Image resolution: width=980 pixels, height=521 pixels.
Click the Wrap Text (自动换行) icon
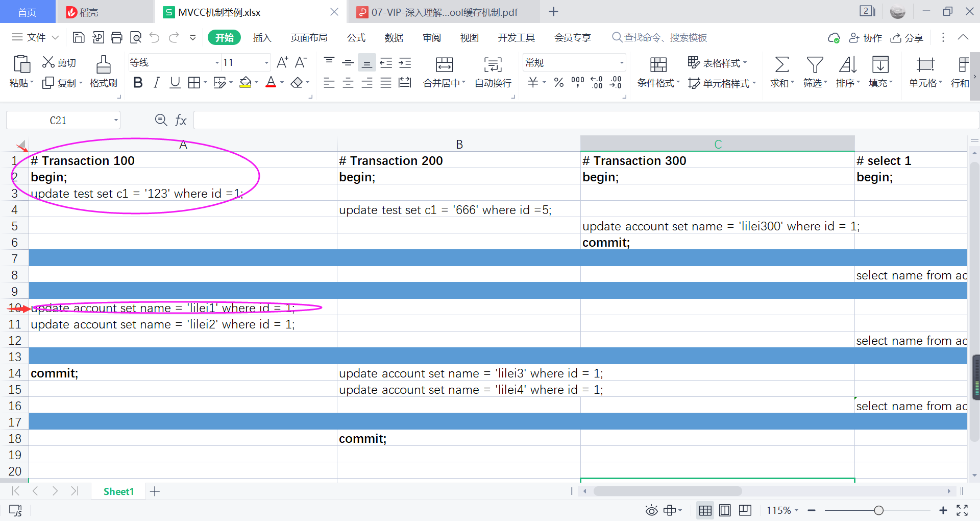coord(493,65)
